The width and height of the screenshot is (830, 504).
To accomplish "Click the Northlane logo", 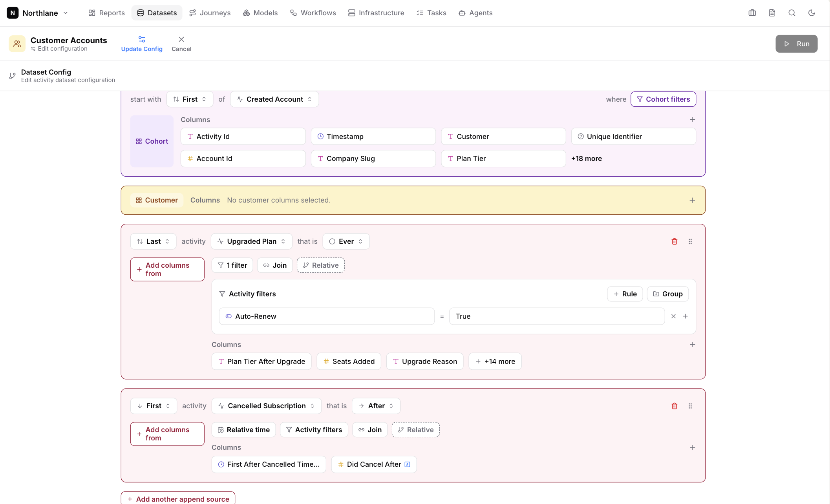I will point(13,13).
